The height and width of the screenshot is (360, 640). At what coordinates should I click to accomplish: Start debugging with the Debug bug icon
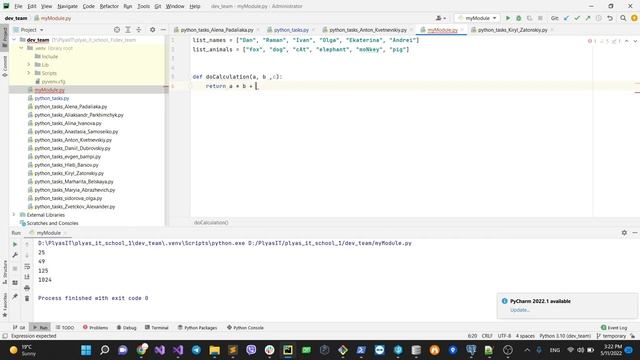[x=518, y=18]
